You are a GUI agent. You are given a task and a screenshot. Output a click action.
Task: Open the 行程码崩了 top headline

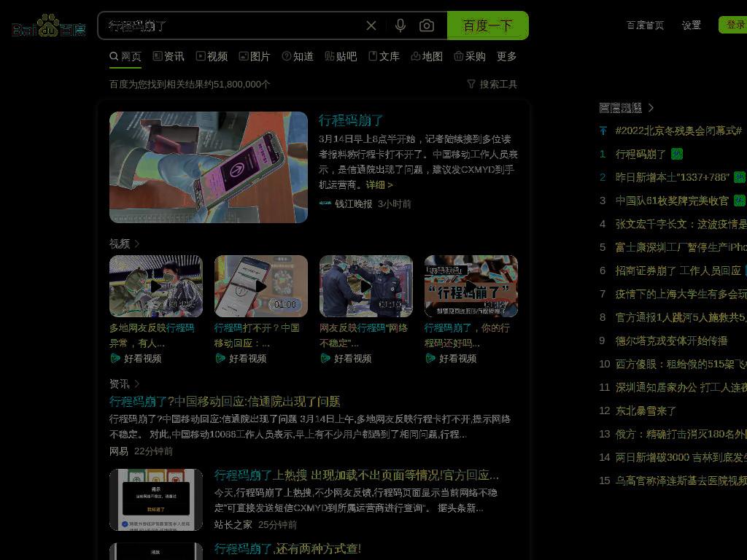point(351,120)
